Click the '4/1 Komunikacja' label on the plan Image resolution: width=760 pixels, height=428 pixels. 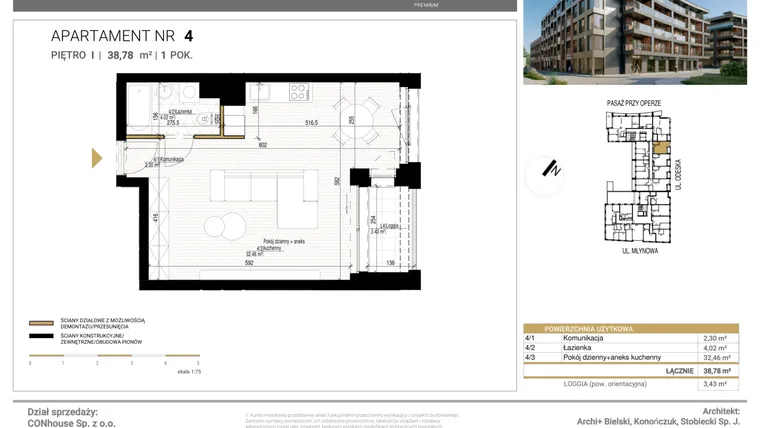(168, 159)
